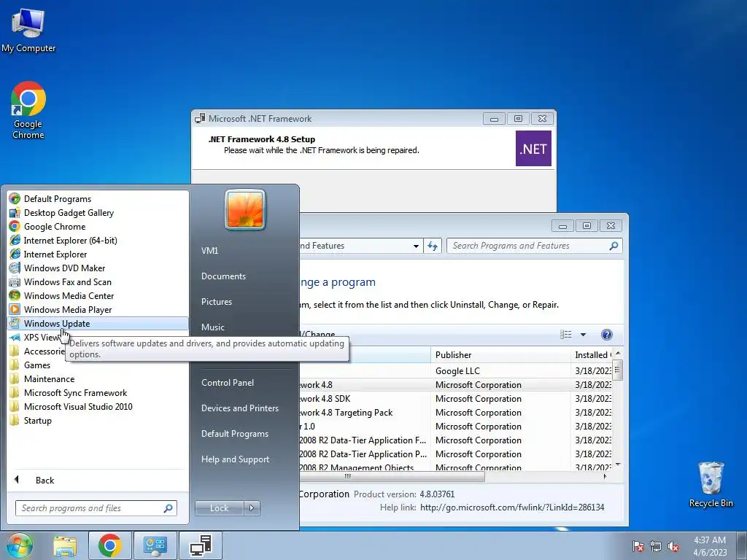Launch Google Chrome from the Start menu list
The image size is (747, 560).
[98, 227]
